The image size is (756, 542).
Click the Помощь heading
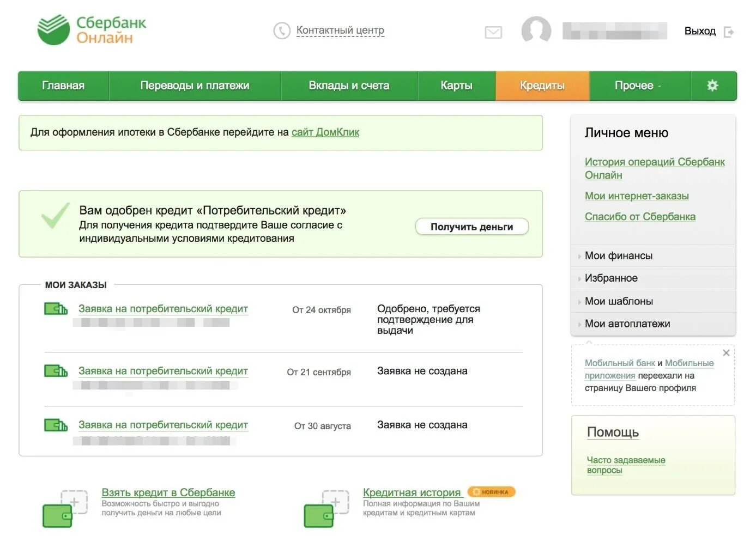(613, 433)
